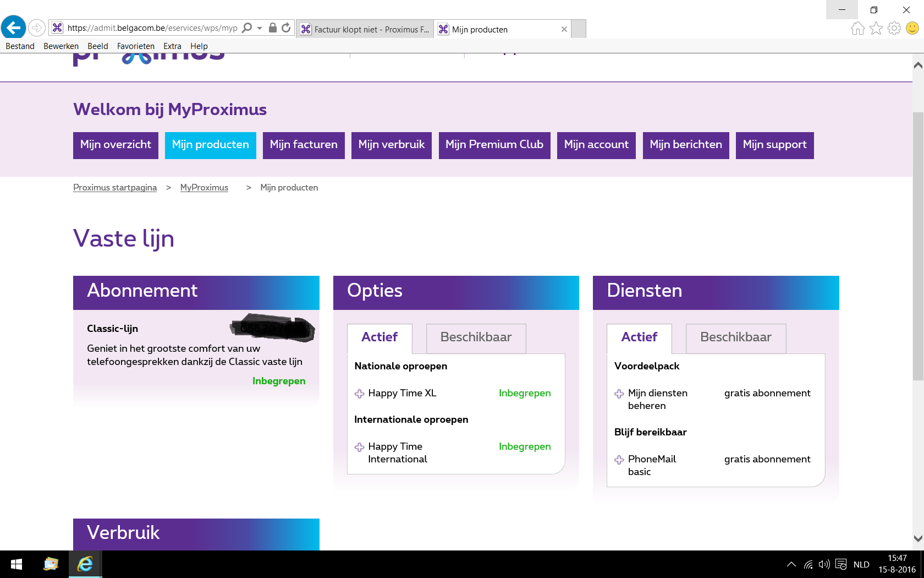
Task: Open Mijn berichten
Action: point(686,145)
